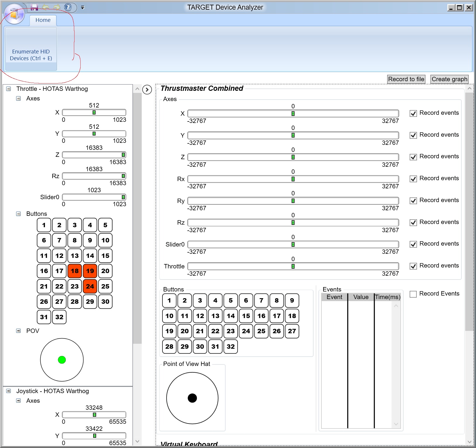
Task: Select highlighted button 18 on Throttle device
Action: [x=75, y=271]
